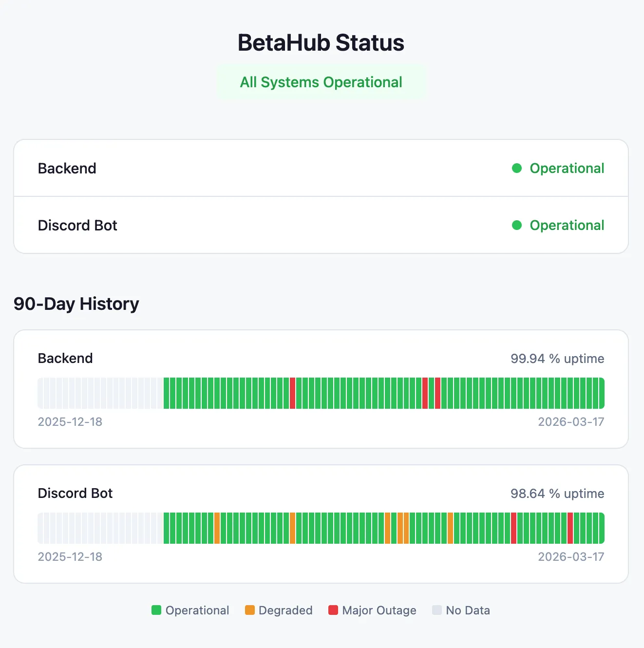Select first orange degraded bar in Discord Bot history
Screen dimensions: 644x648
[217, 528]
